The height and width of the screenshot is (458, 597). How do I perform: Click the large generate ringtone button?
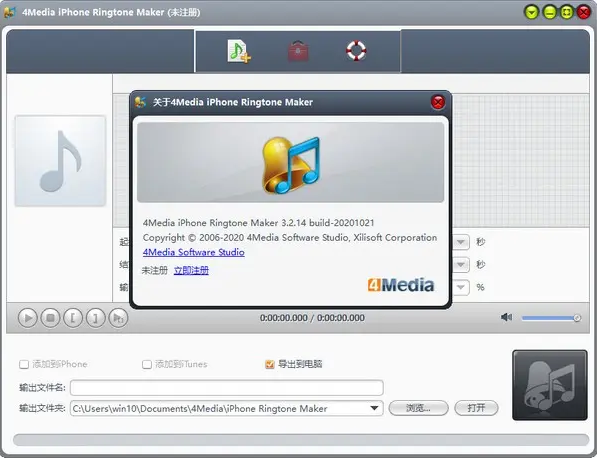[x=550, y=385]
